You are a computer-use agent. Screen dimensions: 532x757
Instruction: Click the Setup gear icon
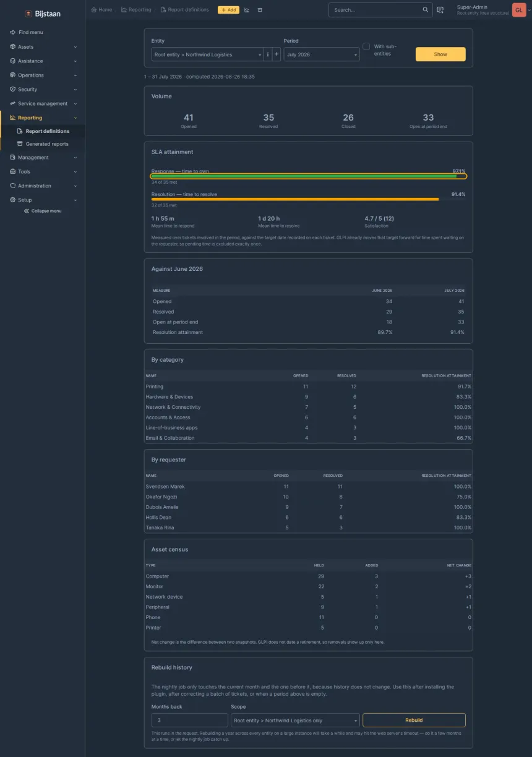click(x=12, y=200)
